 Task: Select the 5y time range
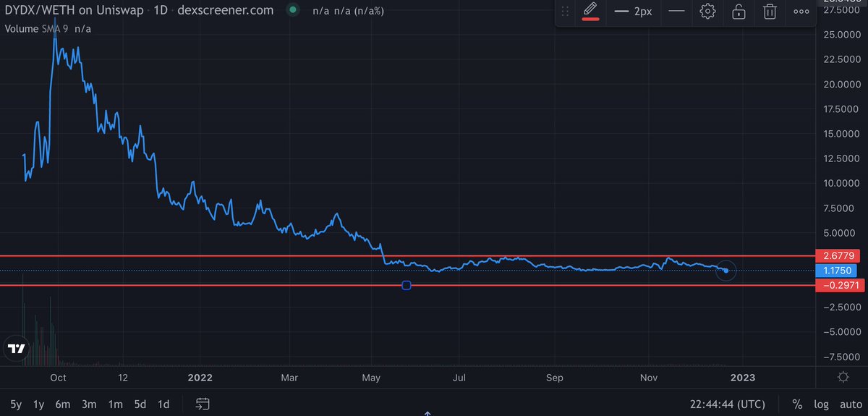[x=16, y=404]
